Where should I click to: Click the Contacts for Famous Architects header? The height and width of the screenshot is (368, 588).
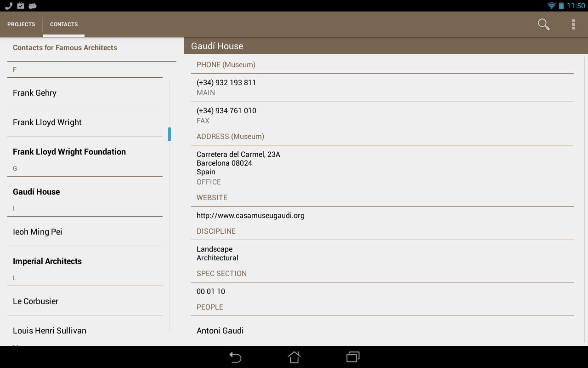(65, 47)
